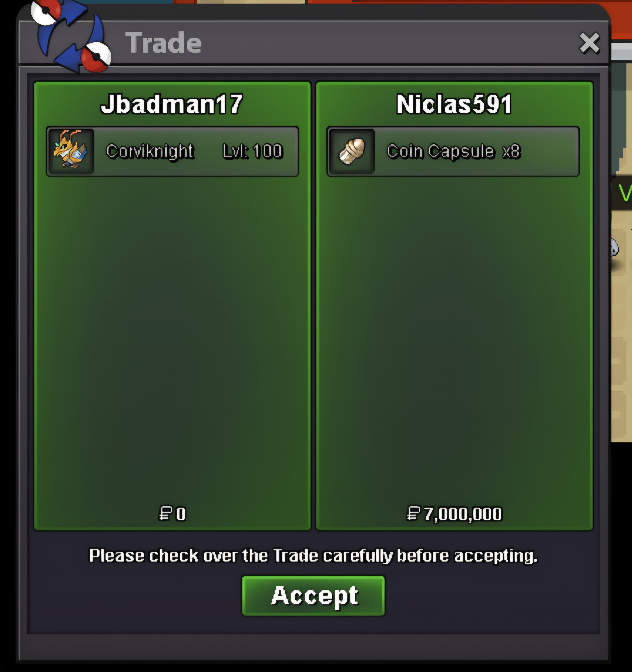Click Jbadman17's 0 money amount

181,514
